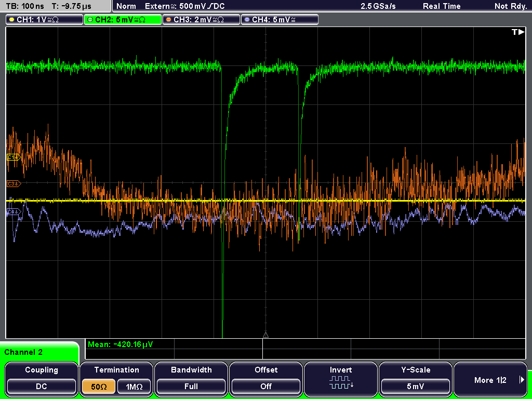This screenshot has width=532, height=399.
Task: Click the time reference triangle at grid bottom
Action: (265, 335)
